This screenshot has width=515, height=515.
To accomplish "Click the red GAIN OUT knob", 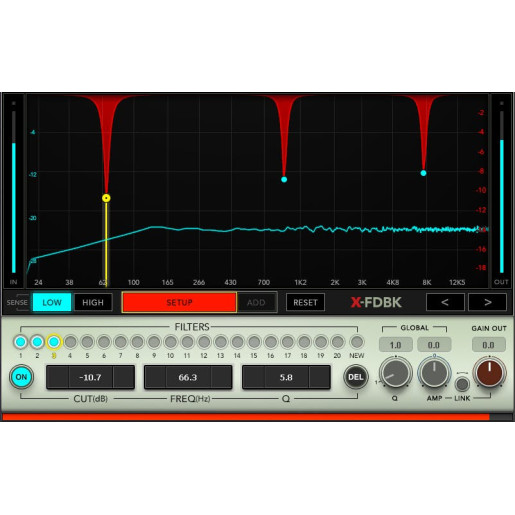I will tap(490, 372).
